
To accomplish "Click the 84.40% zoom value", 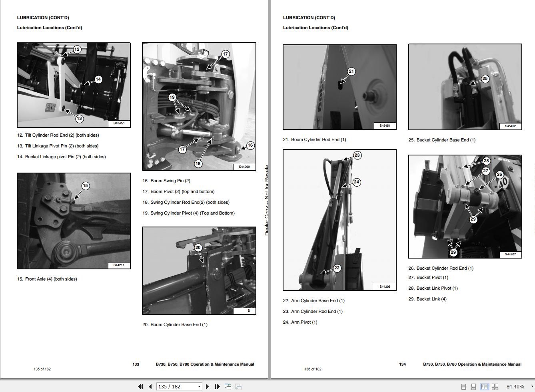I will [515, 386].
